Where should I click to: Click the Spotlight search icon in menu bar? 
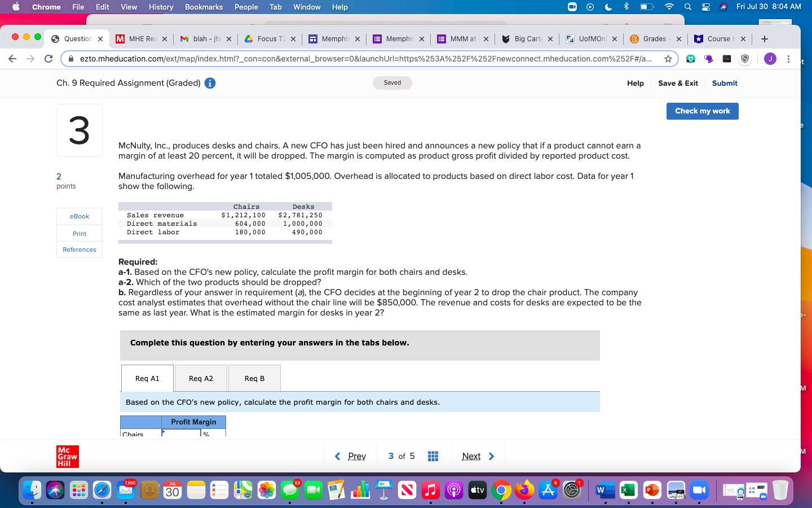pos(688,7)
